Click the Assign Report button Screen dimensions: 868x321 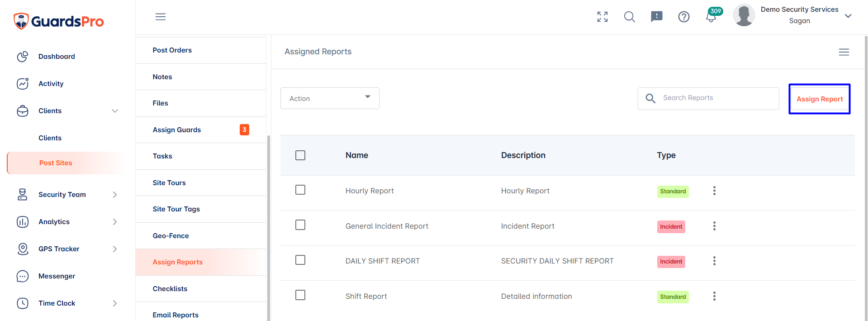pyautogui.click(x=820, y=99)
